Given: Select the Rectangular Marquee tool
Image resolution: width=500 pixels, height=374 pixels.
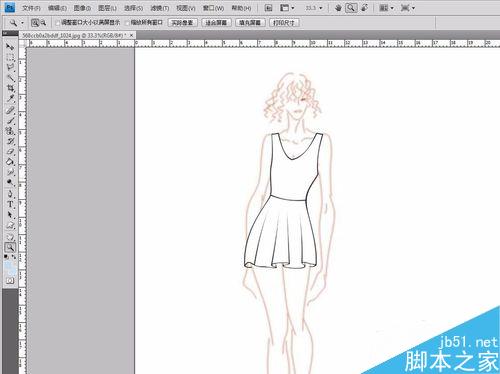Looking at the screenshot, I should pos(10,57).
